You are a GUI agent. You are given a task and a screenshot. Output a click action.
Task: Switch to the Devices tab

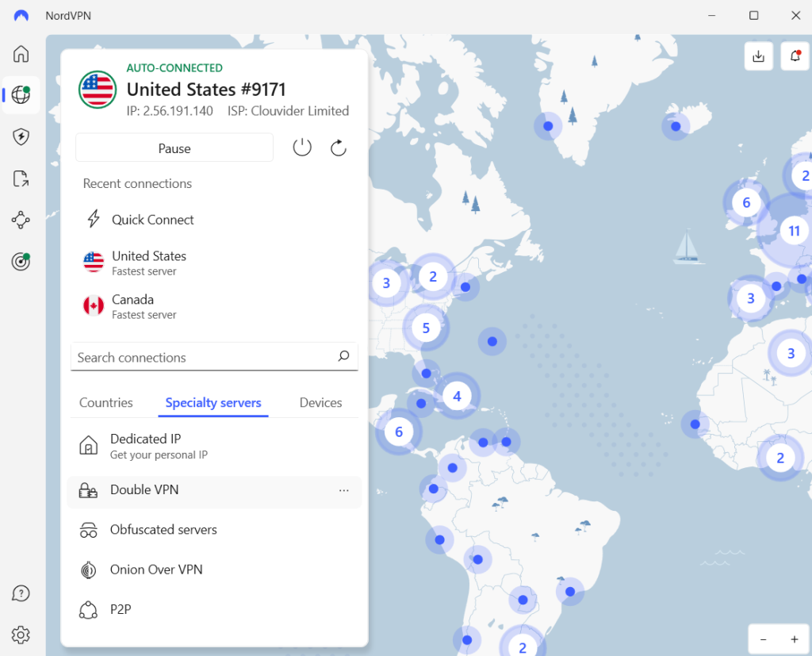point(320,403)
